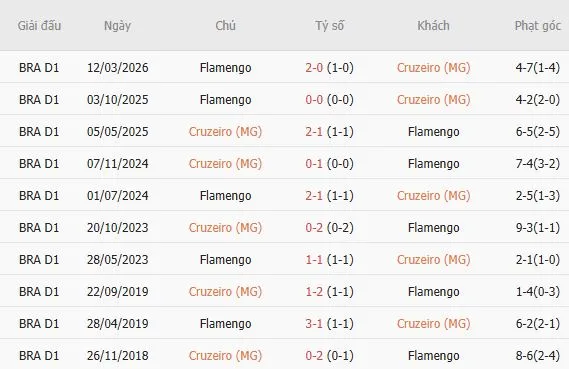Open the 2-0 score of 12/03/2026 match
The width and height of the screenshot is (569, 369).
(x=314, y=67)
